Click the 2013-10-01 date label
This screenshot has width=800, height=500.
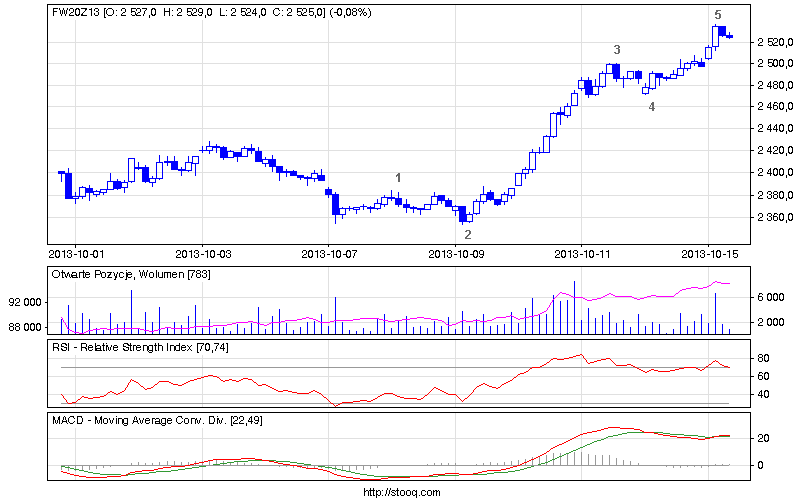(x=76, y=254)
